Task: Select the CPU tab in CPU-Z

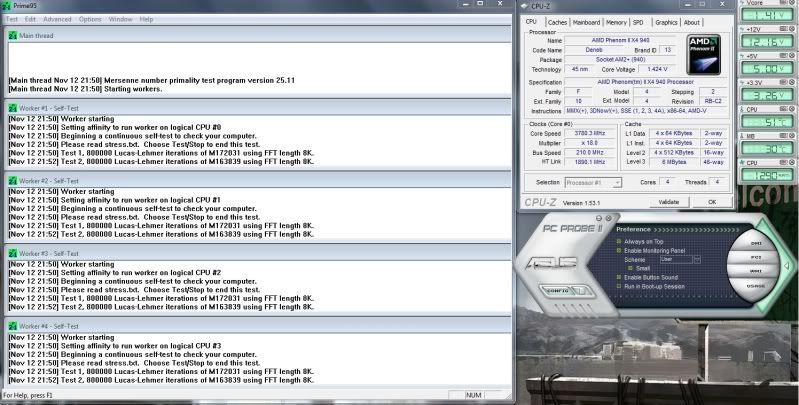Action: 531,21
